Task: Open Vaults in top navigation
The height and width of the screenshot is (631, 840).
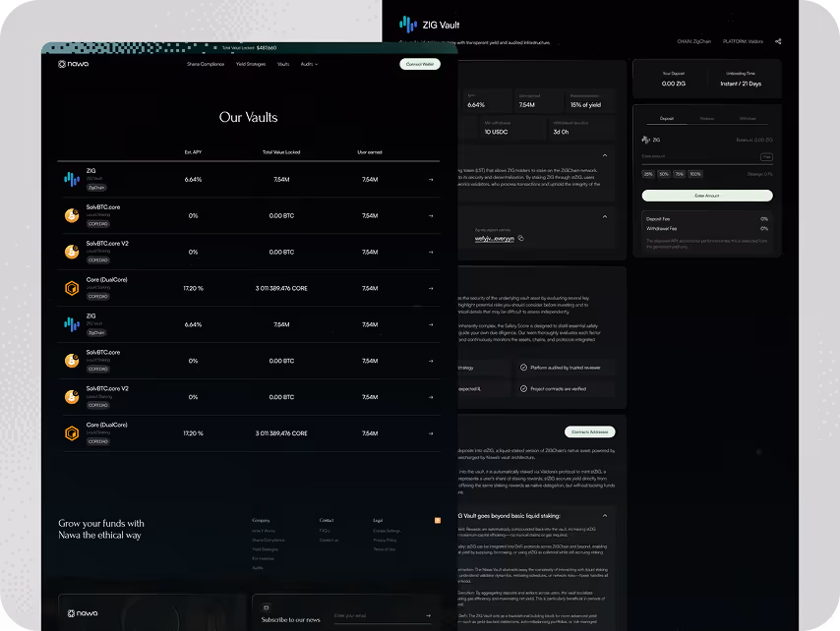Action: point(283,64)
